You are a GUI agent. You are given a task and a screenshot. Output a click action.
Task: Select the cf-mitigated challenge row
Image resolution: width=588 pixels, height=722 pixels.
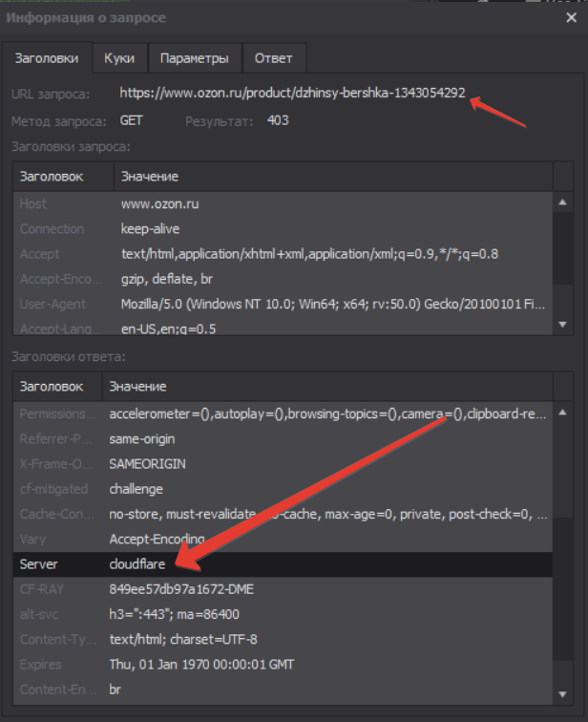point(283,489)
